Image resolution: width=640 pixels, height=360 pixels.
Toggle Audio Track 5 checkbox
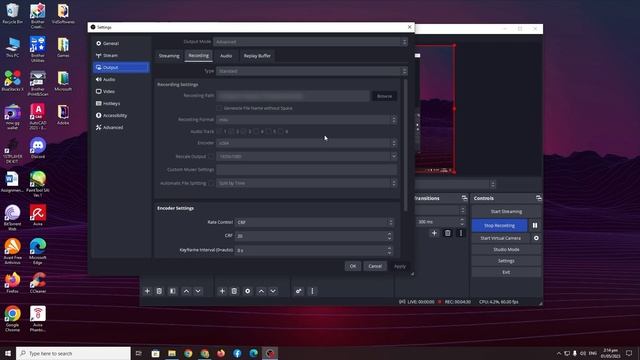point(268,131)
